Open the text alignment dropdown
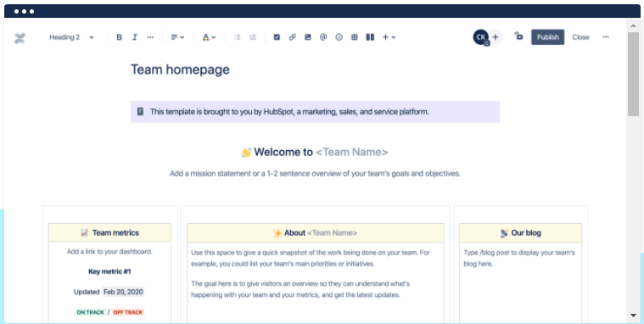 177,37
